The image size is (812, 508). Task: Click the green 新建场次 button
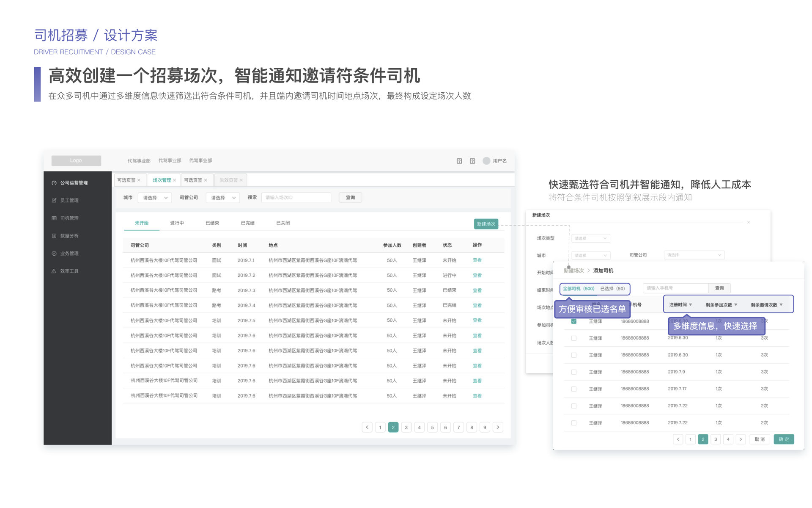coord(486,224)
